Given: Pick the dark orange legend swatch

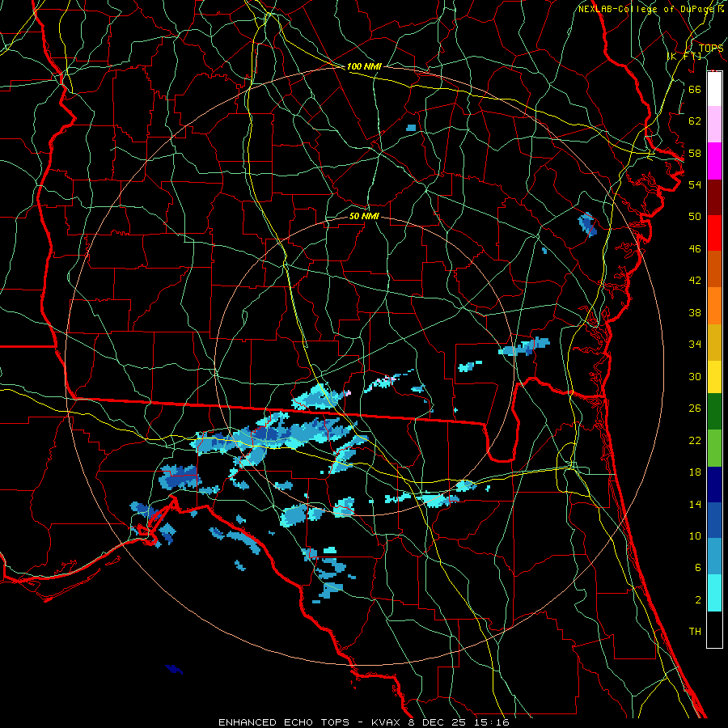Looking at the screenshot, I should pyautogui.click(x=714, y=269).
